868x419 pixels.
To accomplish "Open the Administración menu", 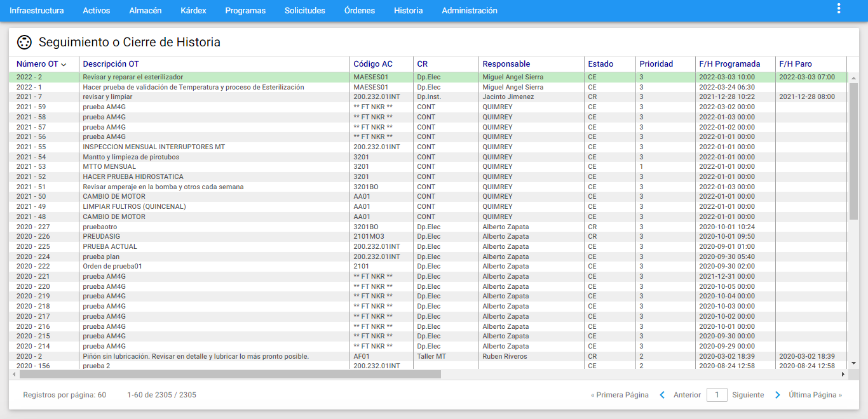I will coord(470,11).
